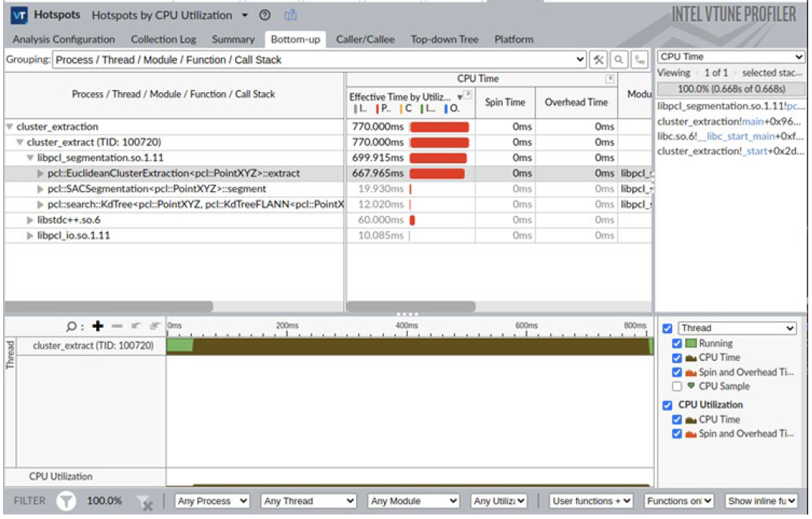Expand the libpcl_io.so.1.11 module row

(x=30, y=236)
